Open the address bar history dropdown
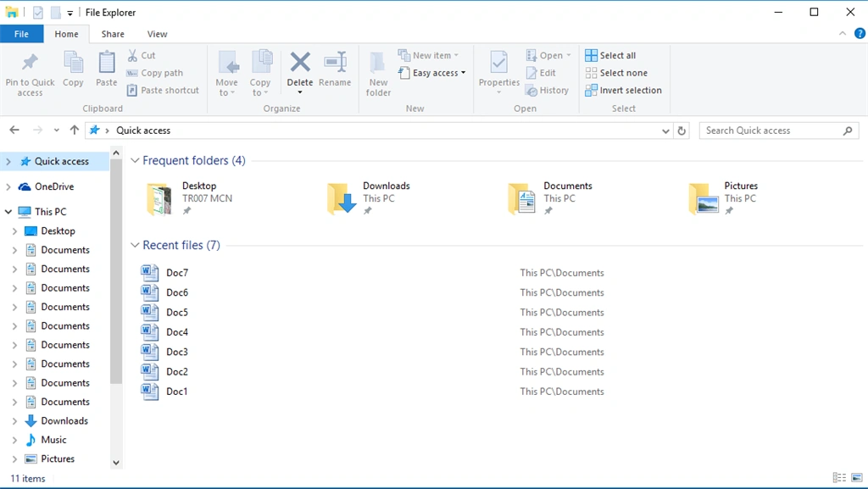The width and height of the screenshot is (868, 489). click(665, 131)
